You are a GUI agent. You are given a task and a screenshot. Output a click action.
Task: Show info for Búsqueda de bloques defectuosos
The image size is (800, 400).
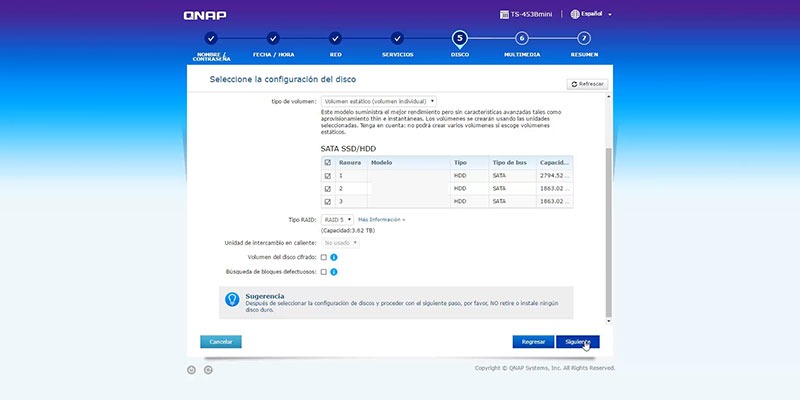pyautogui.click(x=334, y=272)
